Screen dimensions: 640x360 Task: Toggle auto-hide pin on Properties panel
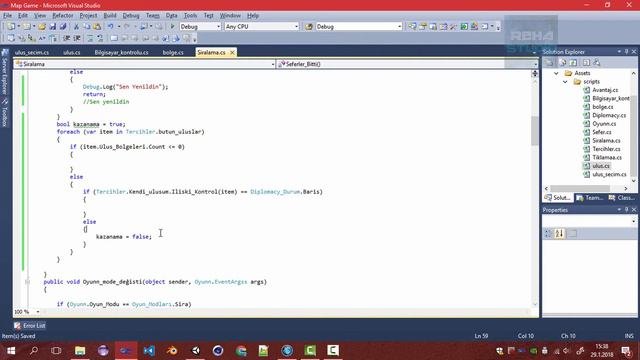627,210
